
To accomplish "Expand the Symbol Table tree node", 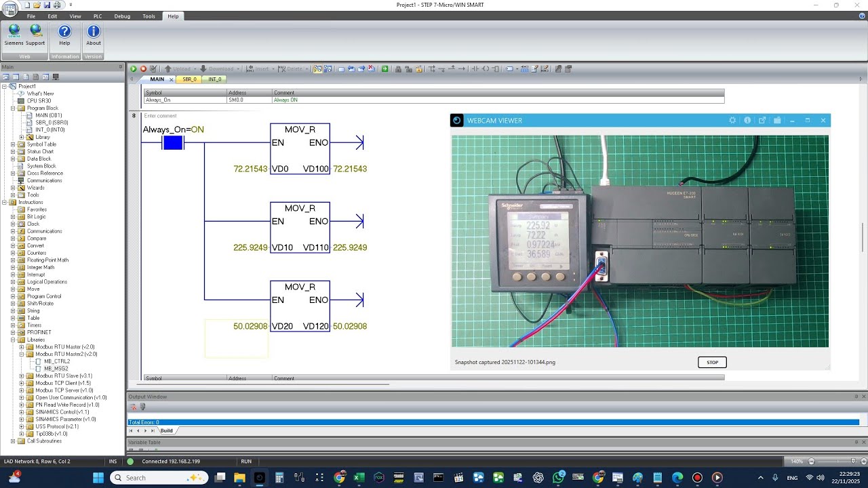I will pos(13,144).
